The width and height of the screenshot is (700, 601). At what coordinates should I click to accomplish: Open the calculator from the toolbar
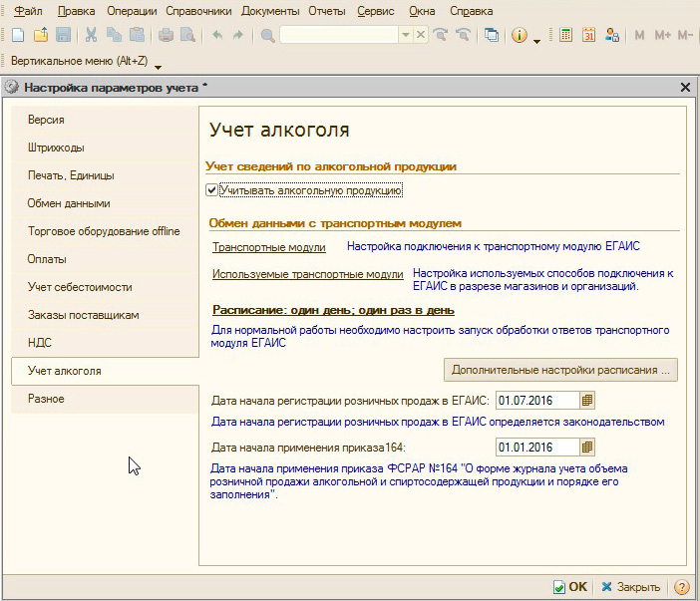point(565,35)
